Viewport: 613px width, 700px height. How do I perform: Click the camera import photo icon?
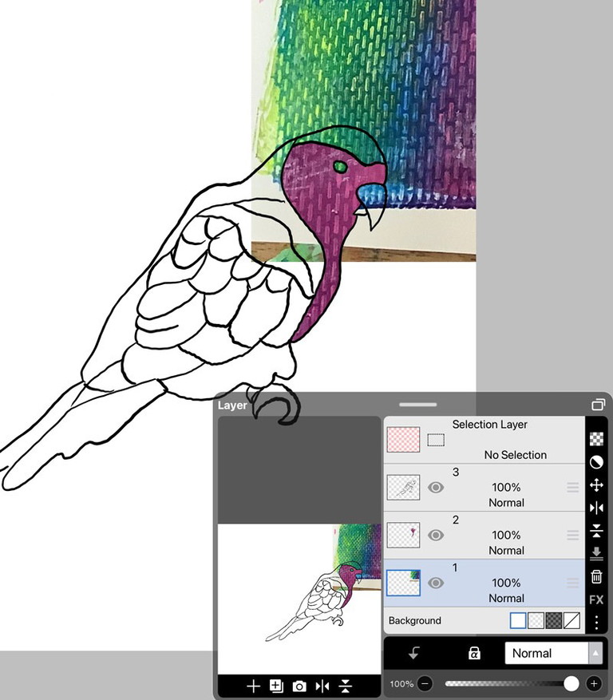tap(299, 686)
